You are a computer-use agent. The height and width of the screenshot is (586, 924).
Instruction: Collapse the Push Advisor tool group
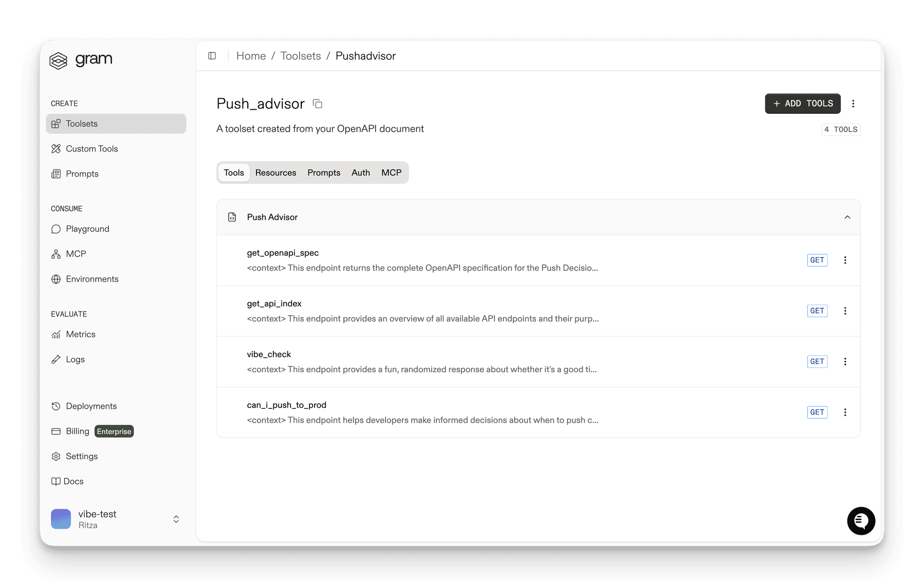point(847,217)
